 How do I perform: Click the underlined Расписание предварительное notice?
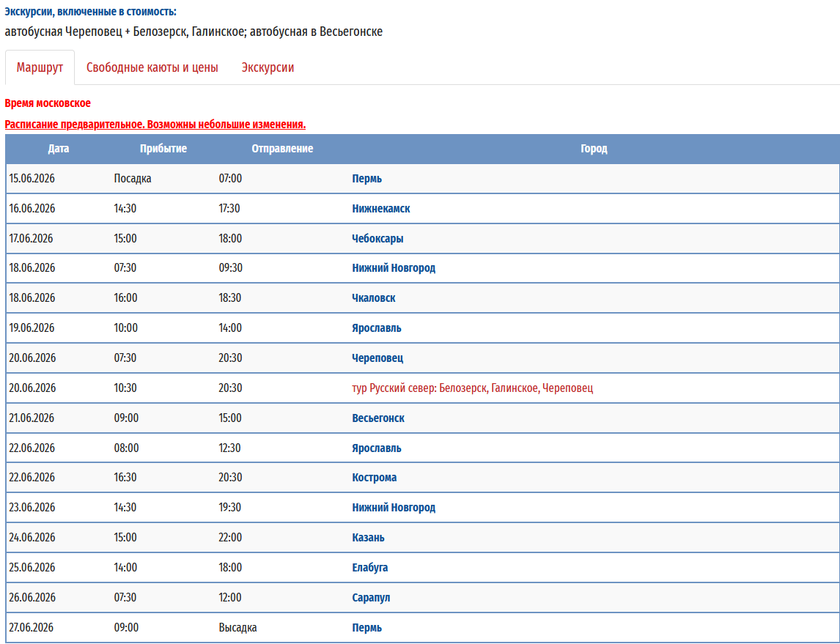tap(155, 125)
